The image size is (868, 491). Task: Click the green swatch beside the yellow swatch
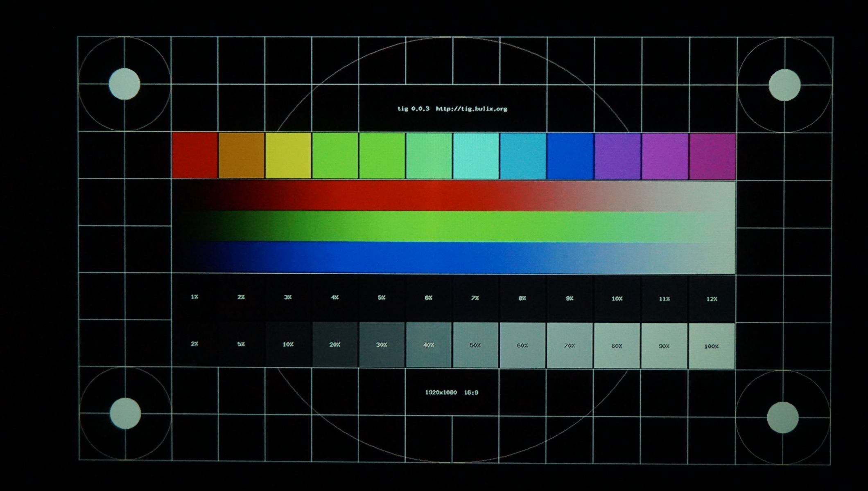pos(335,155)
